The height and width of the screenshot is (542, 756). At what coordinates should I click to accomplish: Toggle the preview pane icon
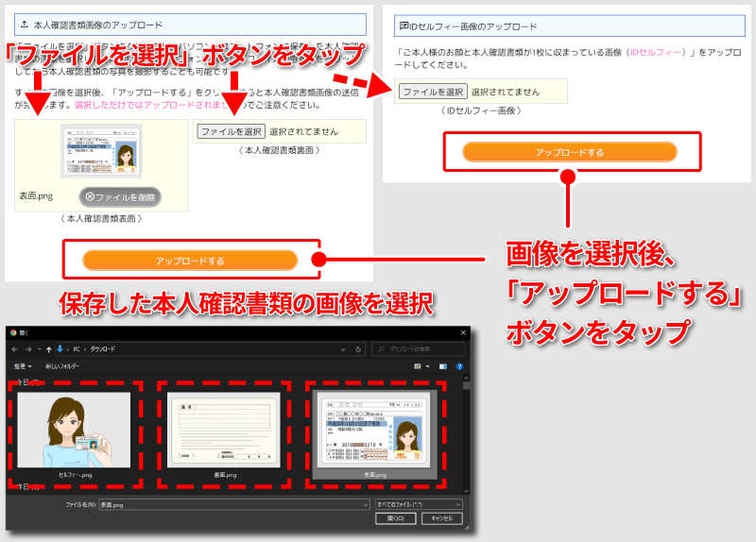(x=441, y=365)
